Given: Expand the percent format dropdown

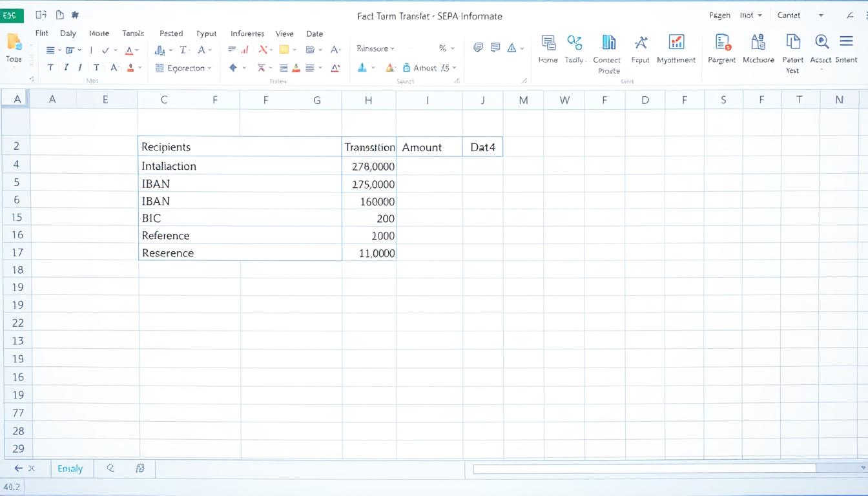Looking at the screenshot, I should click(x=452, y=48).
